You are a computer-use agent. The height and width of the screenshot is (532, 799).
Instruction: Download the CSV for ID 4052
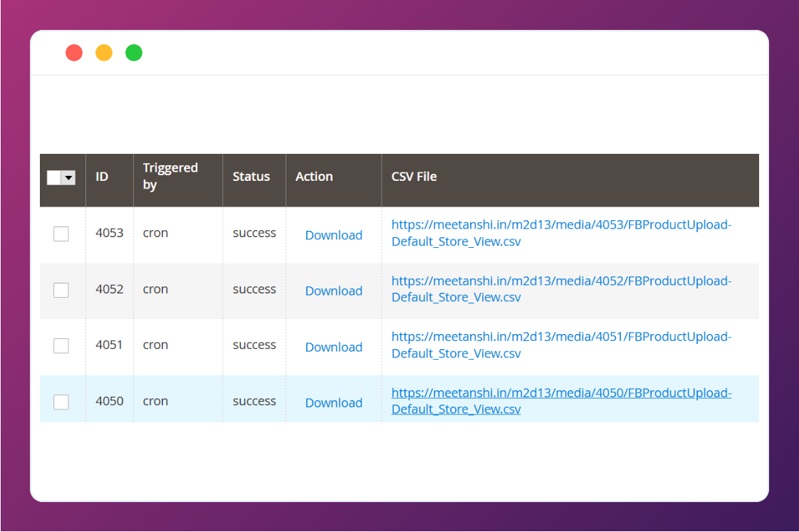pyautogui.click(x=334, y=291)
